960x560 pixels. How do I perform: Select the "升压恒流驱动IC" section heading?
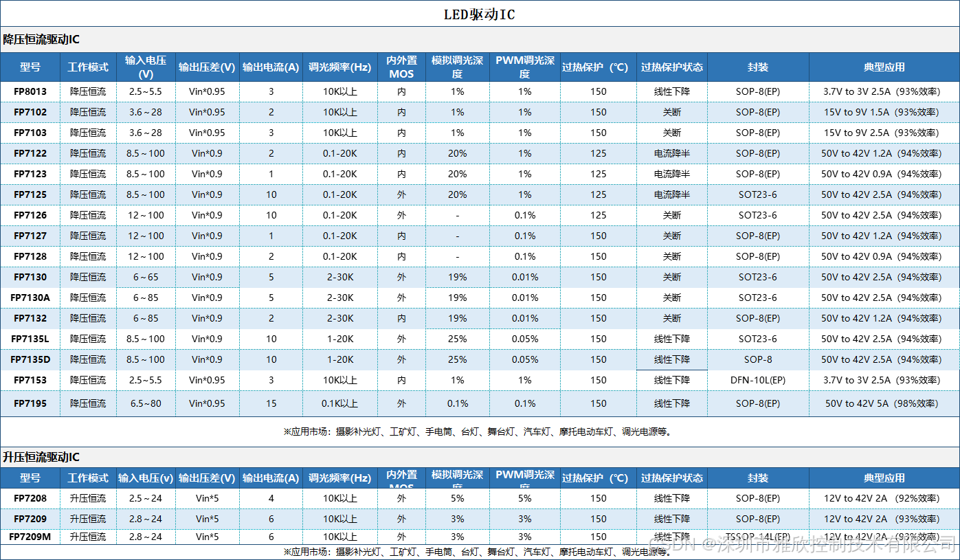click(x=41, y=457)
